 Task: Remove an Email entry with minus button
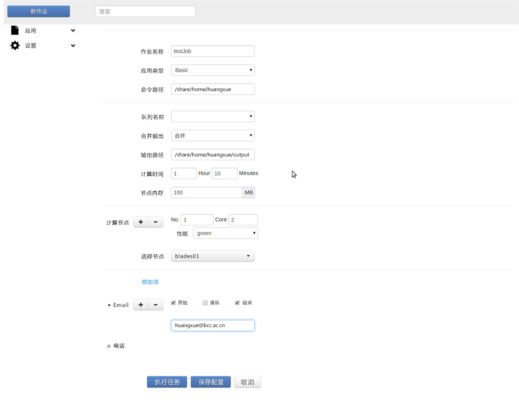(x=155, y=305)
